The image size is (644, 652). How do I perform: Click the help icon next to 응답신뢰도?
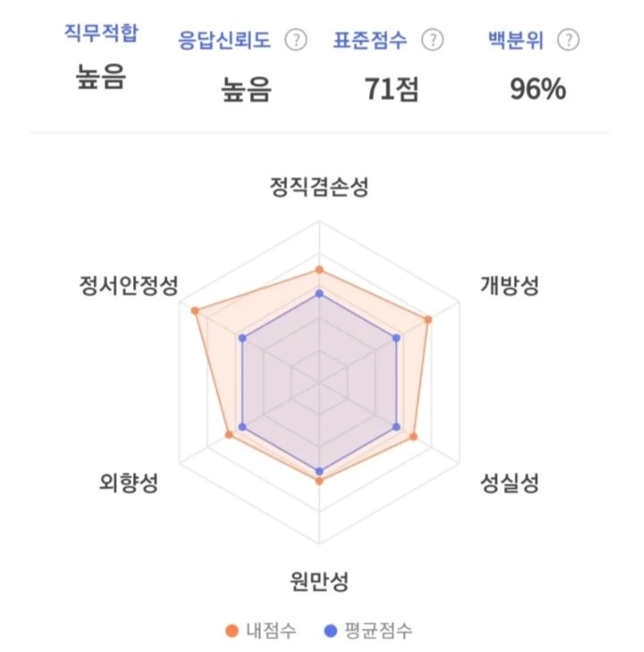[x=296, y=41]
